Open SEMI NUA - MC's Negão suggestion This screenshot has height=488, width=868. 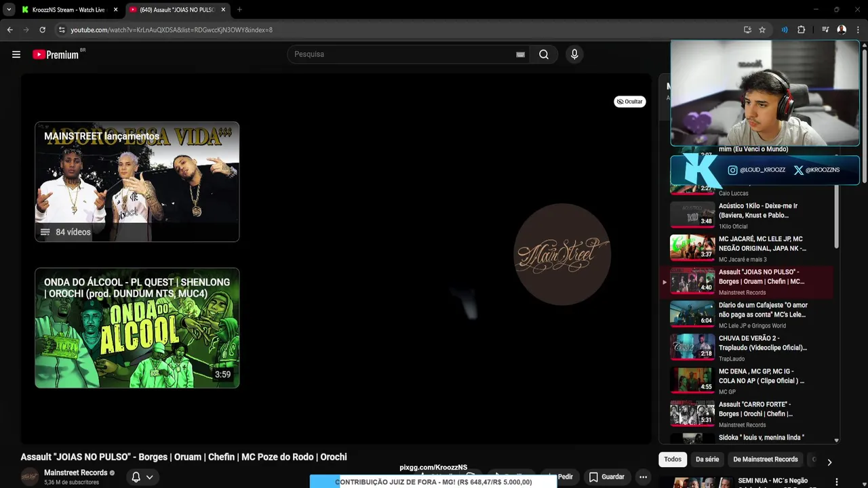772,481
